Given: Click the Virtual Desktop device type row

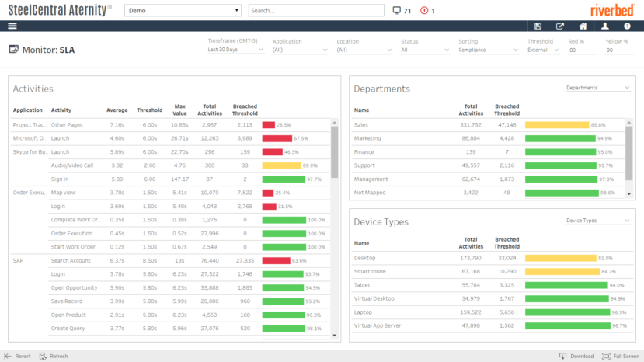Looking at the screenshot, I should click(492, 299).
